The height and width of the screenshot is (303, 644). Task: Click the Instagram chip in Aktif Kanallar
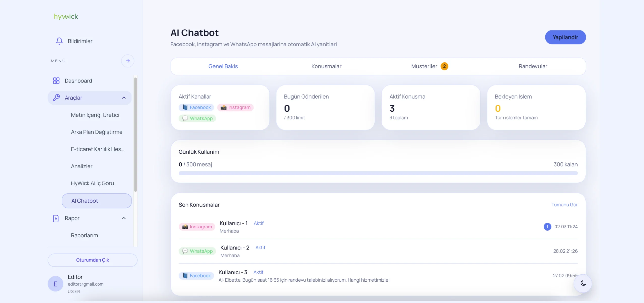pyautogui.click(x=235, y=107)
